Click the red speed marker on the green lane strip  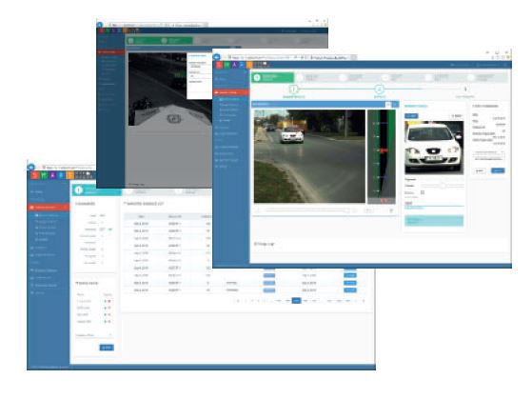point(384,150)
